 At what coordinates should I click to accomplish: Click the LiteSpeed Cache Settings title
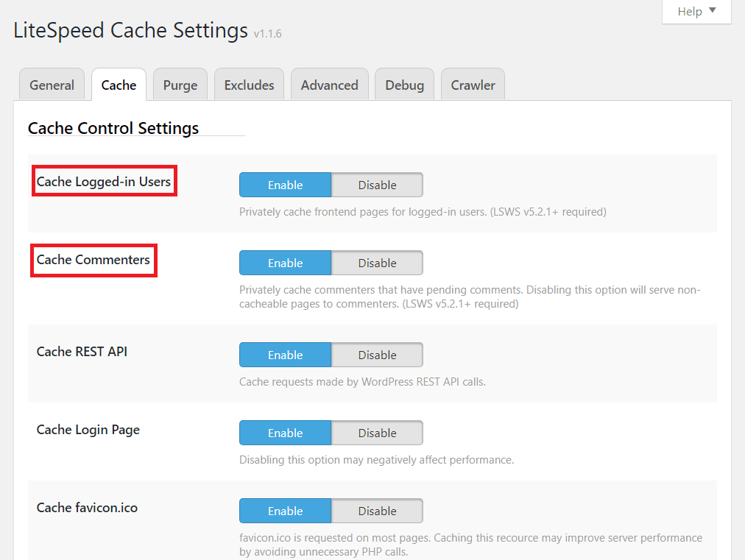[x=130, y=30]
